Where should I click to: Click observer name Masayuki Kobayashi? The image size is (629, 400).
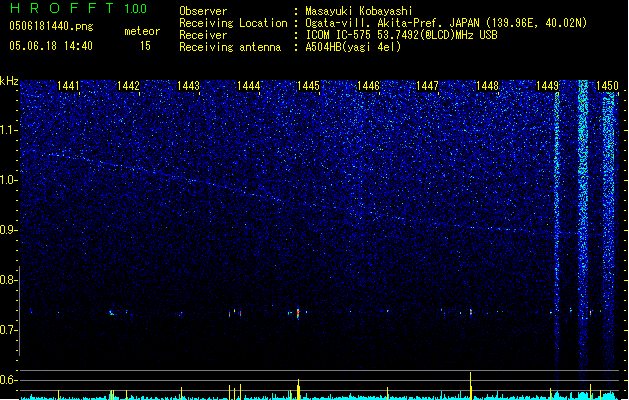click(358, 11)
